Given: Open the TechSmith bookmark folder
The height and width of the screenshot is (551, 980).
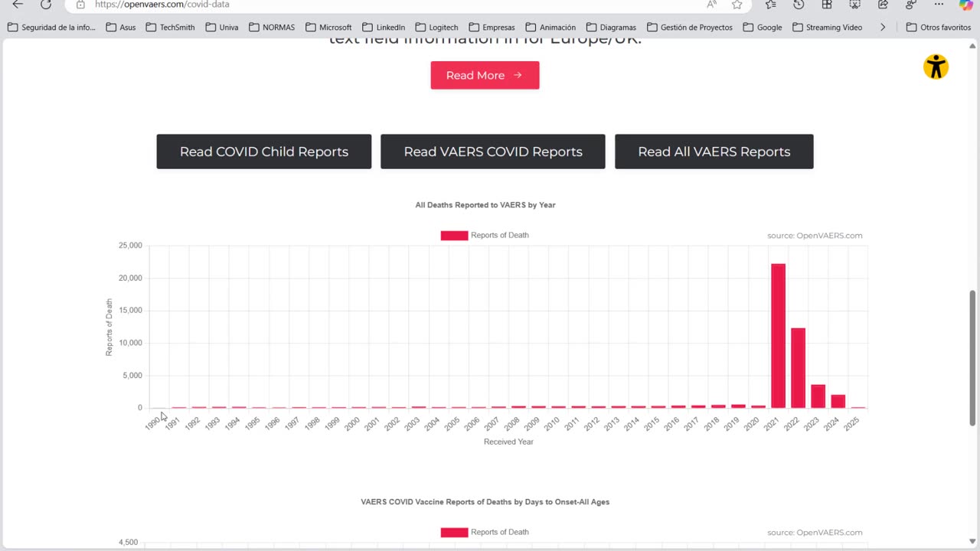Looking at the screenshot, I should pos(170,28).
